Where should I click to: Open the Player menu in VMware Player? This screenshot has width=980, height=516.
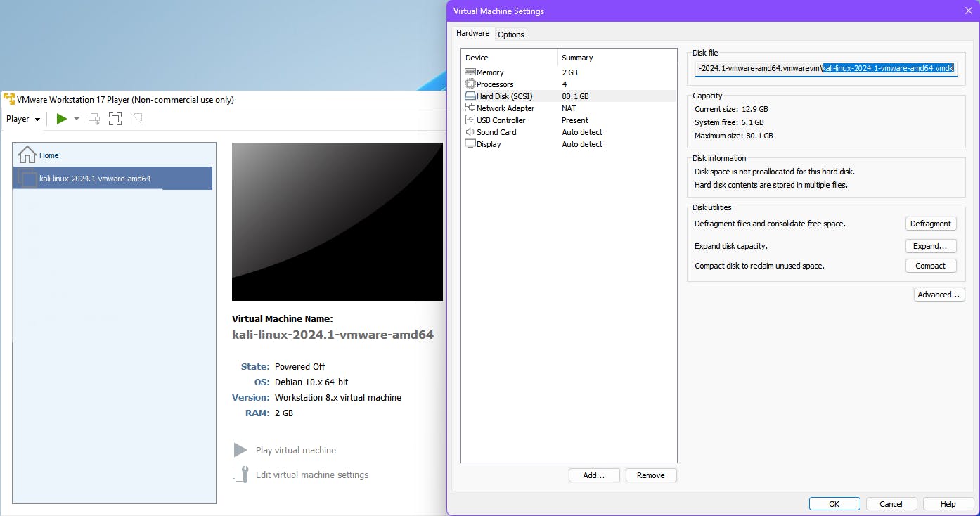tap(23, 119)
